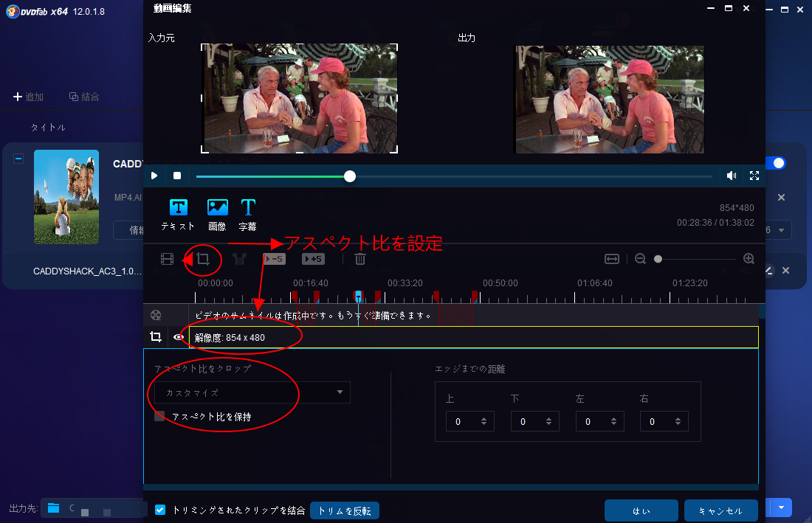Viewport: 812px width, 523px height.
Task: Open the カスタマイズ aspect ratio dropdown
Action: point(252,392)
